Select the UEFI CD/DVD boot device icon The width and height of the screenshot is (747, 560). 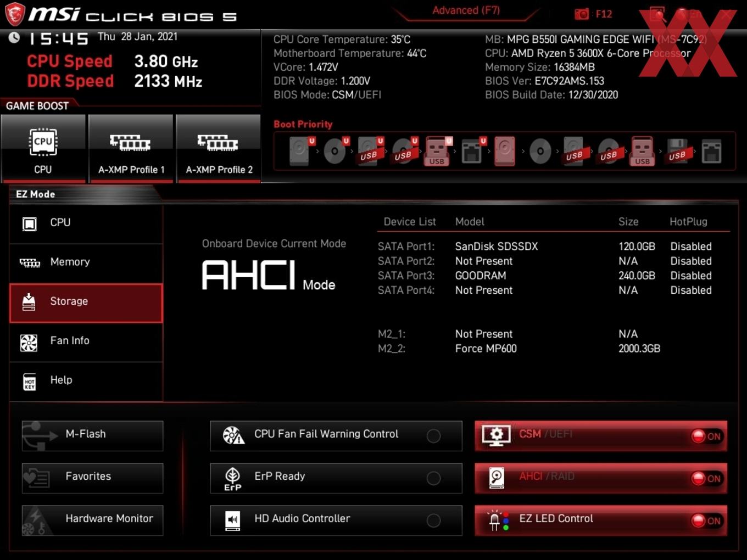tap(335, 151)
